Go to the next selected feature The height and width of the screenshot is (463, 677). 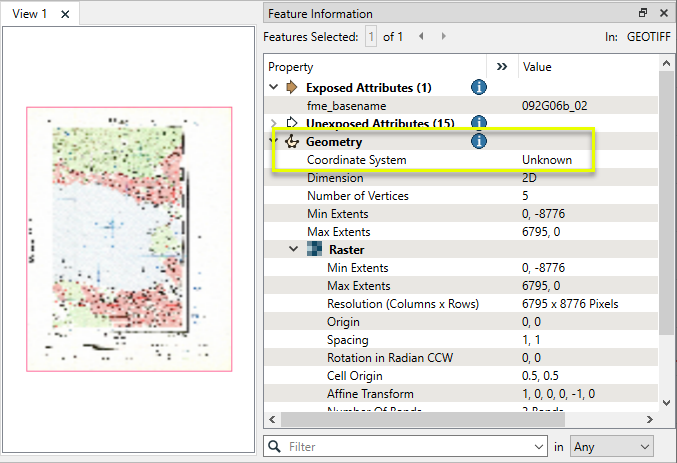[444, 36]
